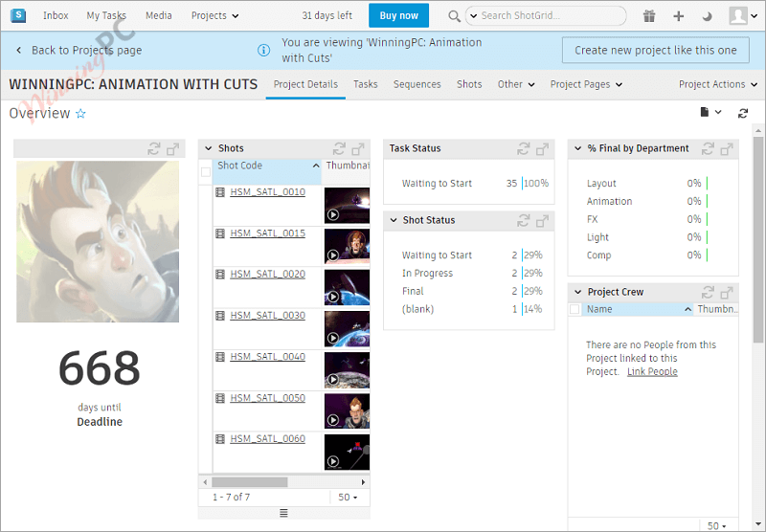Open the user avatar menu

(743, 15)
